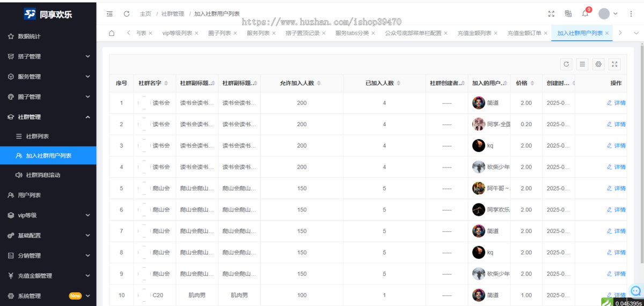This screenshot has width=644, height=306.
Task: Click the tabs right-arrow navigation
Action: tap(620, 33)
